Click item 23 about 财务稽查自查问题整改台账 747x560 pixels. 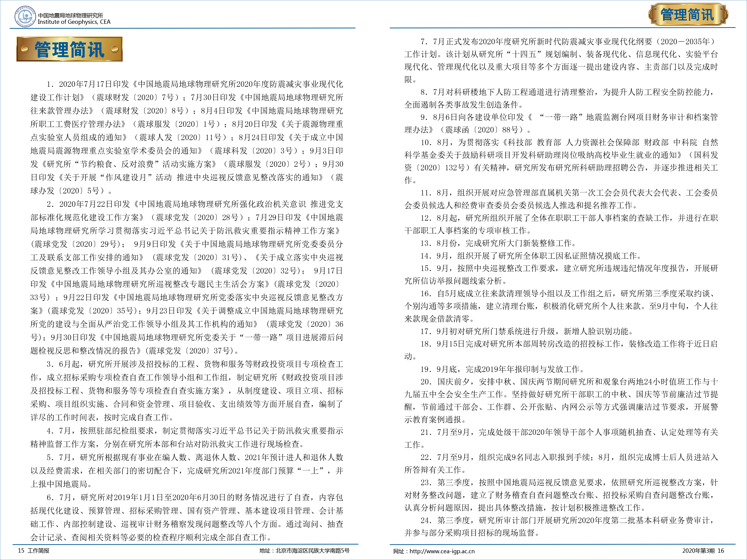point(561,495)
